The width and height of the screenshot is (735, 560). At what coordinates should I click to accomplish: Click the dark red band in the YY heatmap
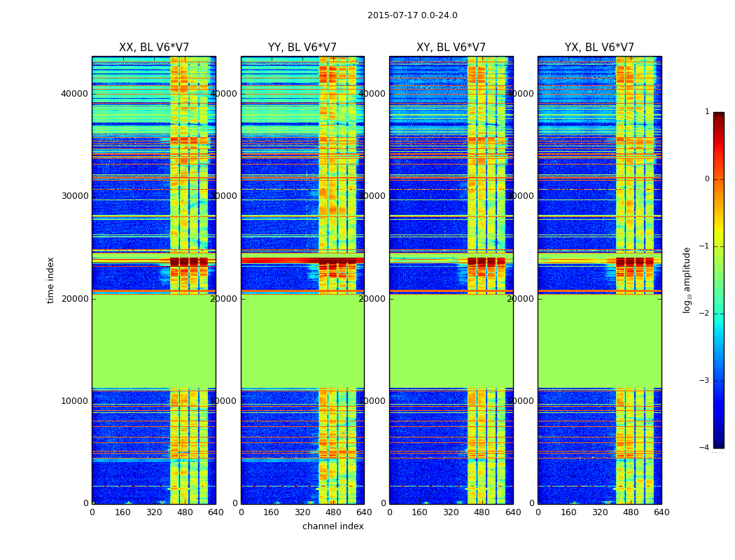point(280,260)
